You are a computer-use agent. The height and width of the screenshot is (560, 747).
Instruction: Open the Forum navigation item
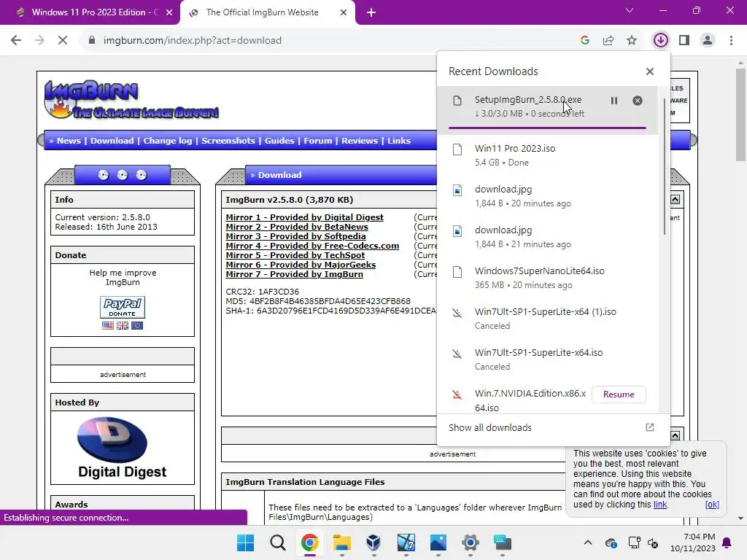click(318, 141)
